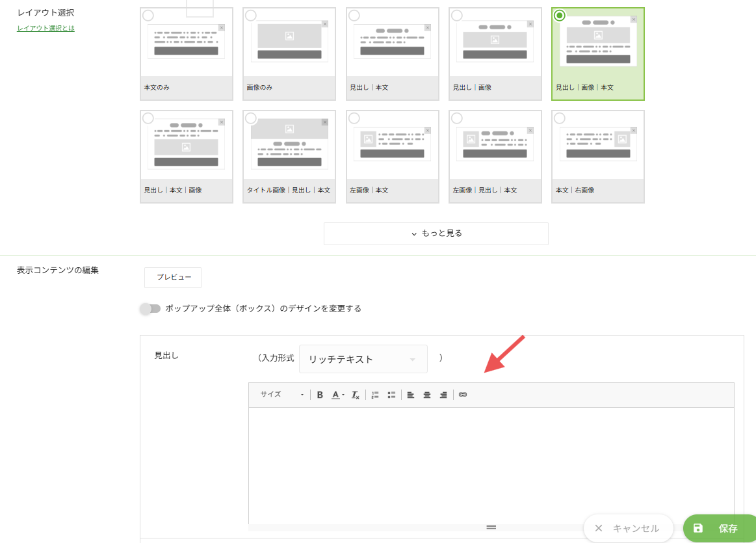
Task: Click the キャンセル button
Action: (x=628, y=528)
